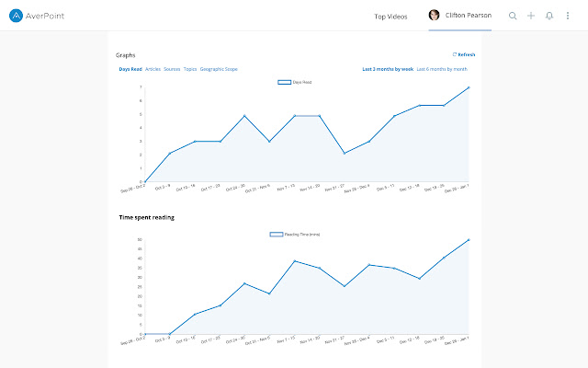
Task: Toggle the Days Read legend box
Action: (284, 82)
